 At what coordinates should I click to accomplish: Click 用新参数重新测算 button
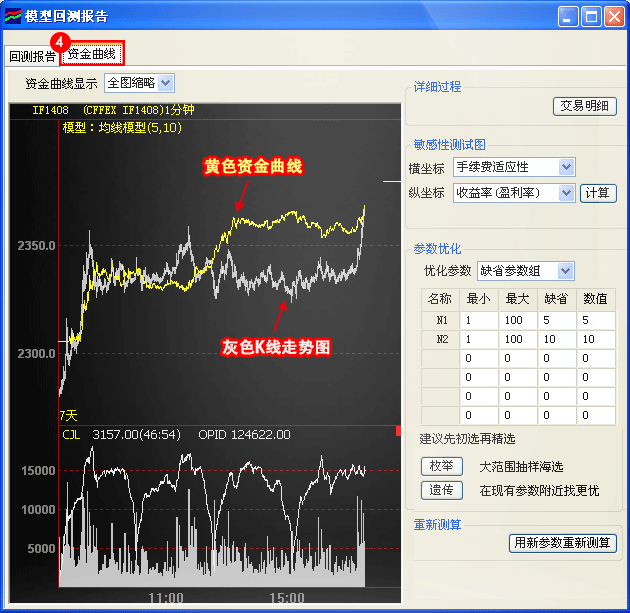563,543
